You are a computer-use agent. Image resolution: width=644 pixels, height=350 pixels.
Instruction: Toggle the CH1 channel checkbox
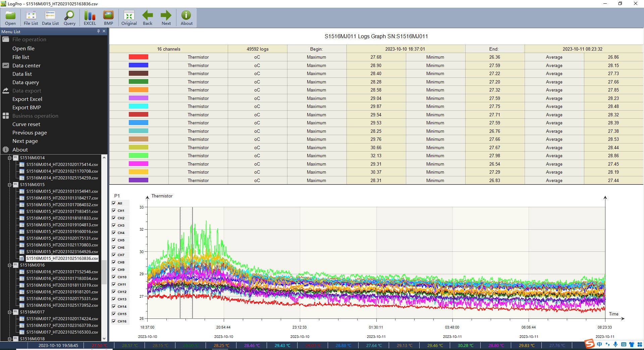114,211
